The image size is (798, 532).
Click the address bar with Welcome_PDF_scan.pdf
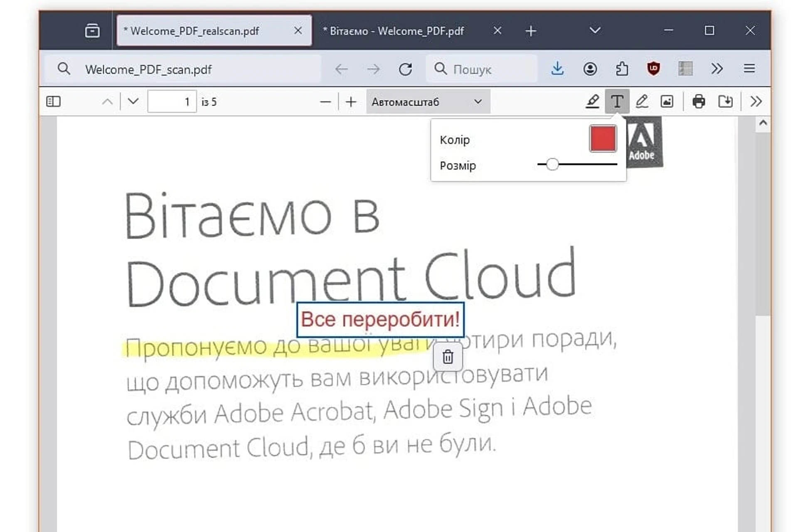[x=183, y=69]
